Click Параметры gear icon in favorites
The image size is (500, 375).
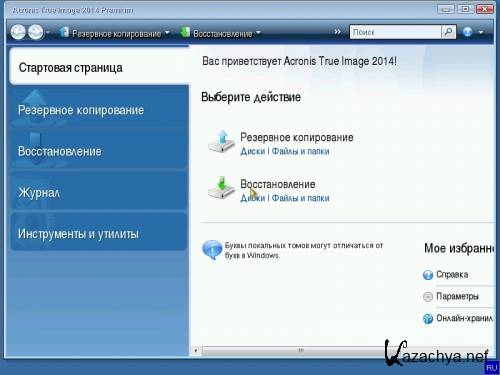point(428,296)
